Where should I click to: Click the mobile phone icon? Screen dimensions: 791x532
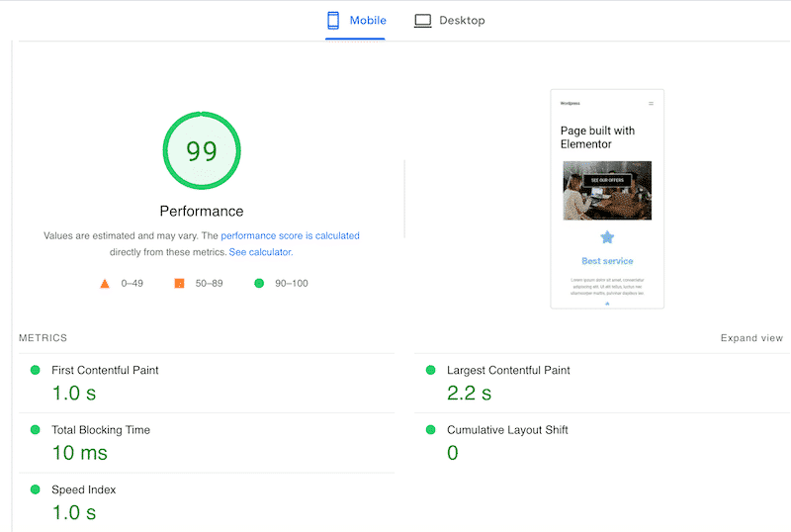point(333,20)
